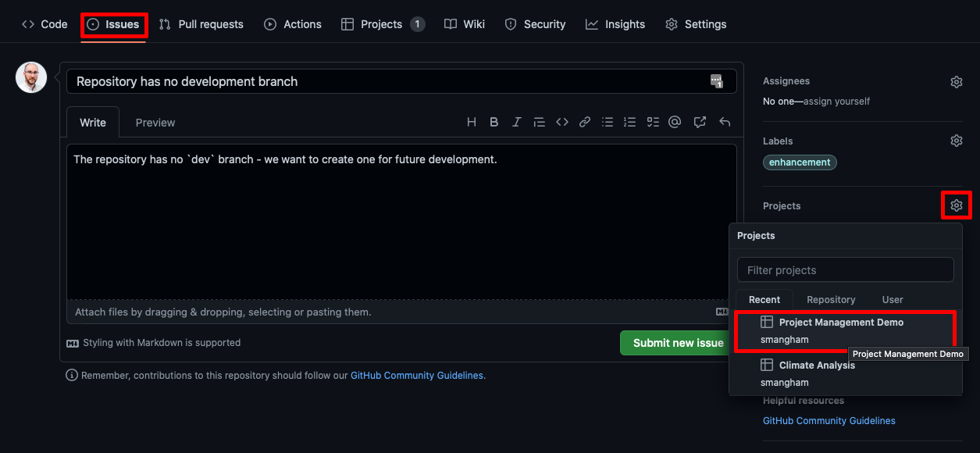Insert a task list from toolbar
Image resolution: width=980 pixels, height=453 pixels.
click(x=653, y=122)
